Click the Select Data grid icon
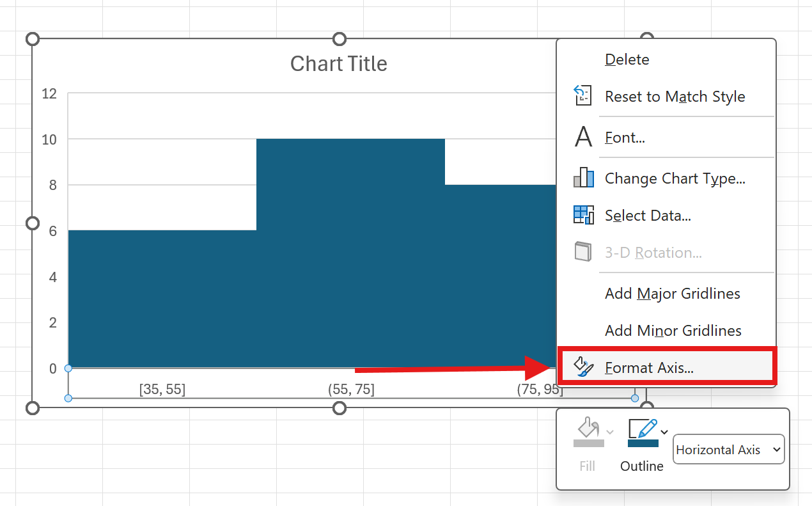The image size is (812, 506). (x=583, y=215)
